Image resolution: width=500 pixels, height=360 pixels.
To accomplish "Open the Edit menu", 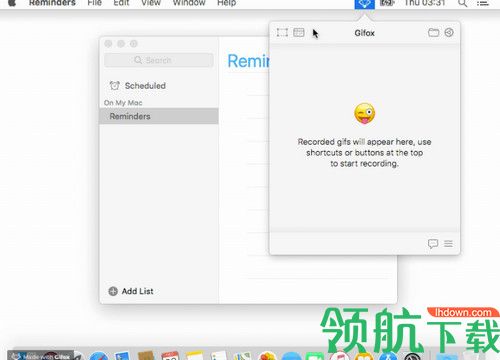I will coord(121,3).
